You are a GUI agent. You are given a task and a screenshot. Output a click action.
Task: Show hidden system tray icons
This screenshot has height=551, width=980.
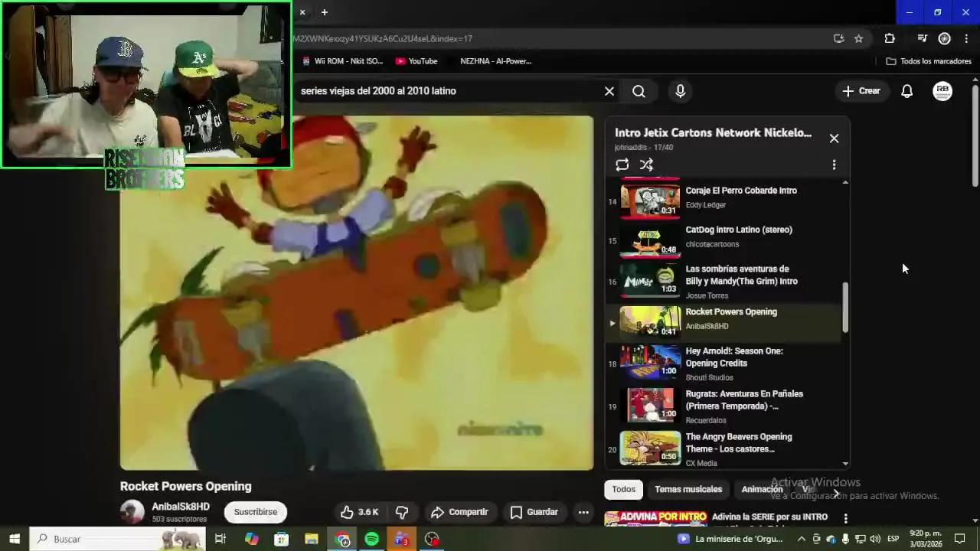click(802, 539)
